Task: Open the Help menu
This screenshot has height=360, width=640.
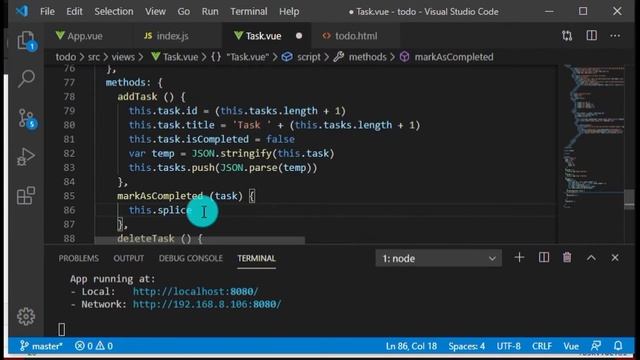Action: tap(289, 11)
